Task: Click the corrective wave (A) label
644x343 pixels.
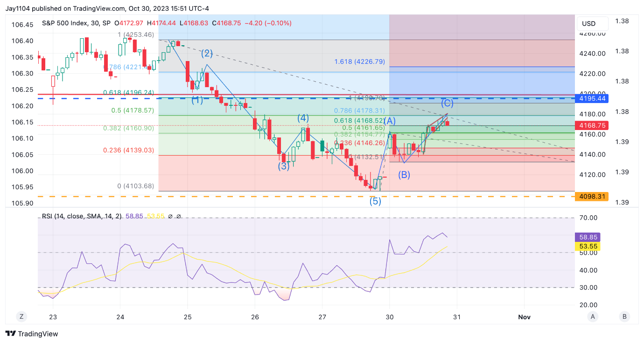Action: click(390, 121)
